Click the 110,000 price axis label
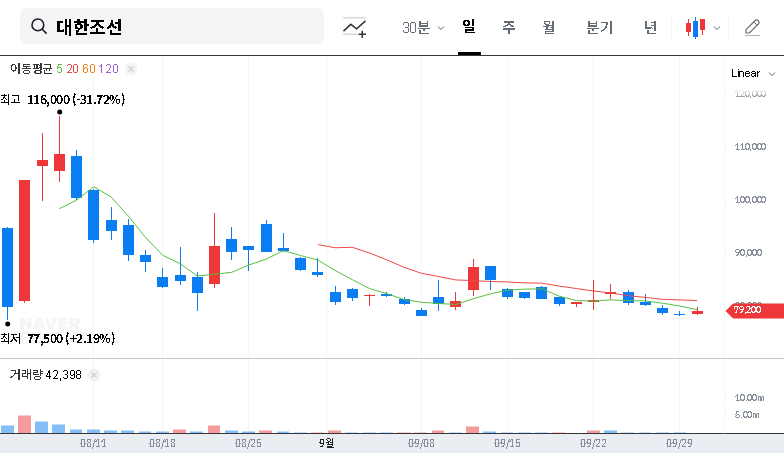The width and height of the screenshot is (784, 453). point(750,146)
